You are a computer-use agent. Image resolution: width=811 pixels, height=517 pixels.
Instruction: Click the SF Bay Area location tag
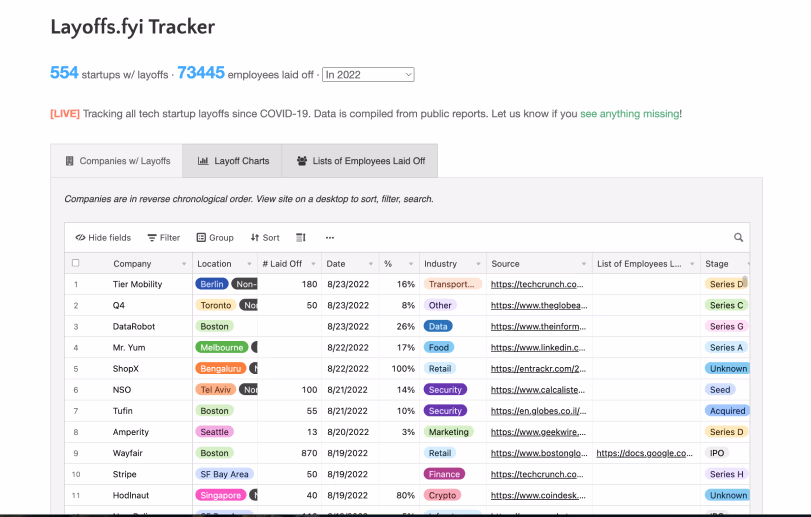pos(224,474)
